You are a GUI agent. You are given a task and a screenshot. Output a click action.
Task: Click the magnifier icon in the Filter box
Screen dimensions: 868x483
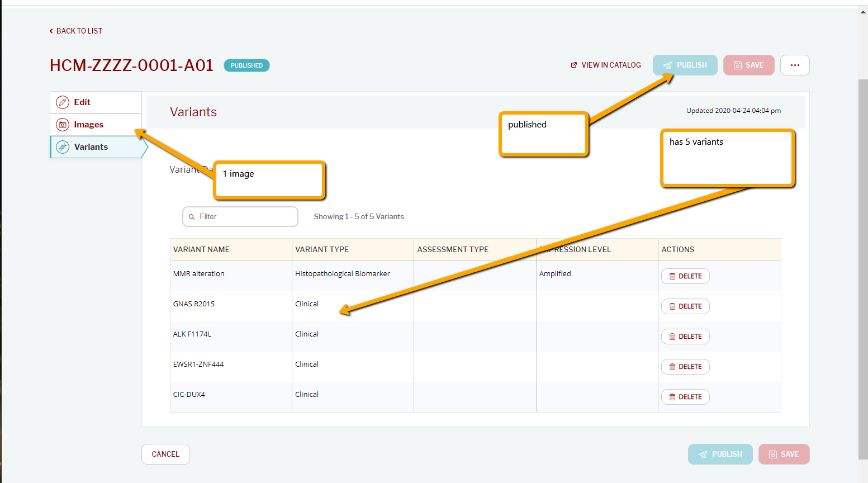tap(191, 216)
